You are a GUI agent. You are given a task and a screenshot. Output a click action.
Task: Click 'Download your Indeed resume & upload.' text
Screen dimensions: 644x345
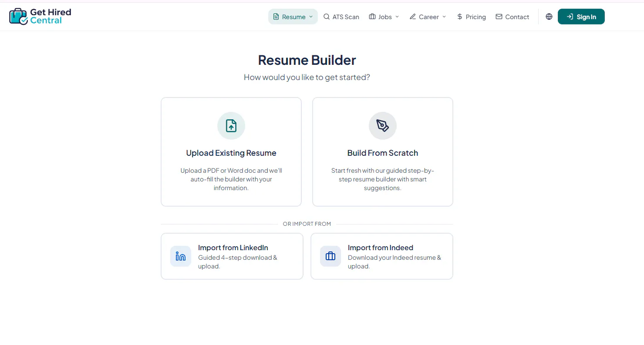[x=394, y=262]
